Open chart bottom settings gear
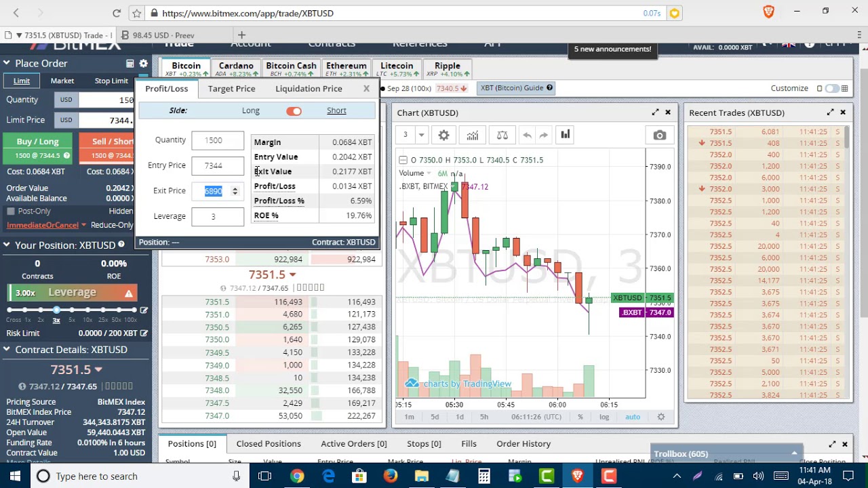 tap(660, 417)
